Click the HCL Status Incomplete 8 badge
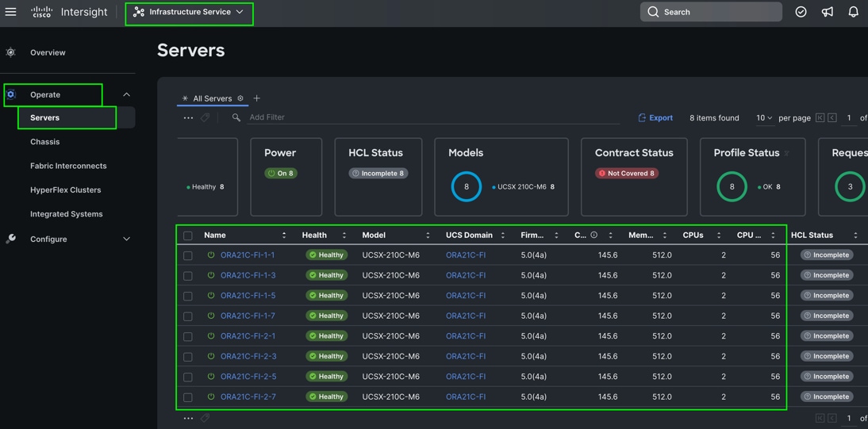The image size is (868, 429). tap(378, 173)
